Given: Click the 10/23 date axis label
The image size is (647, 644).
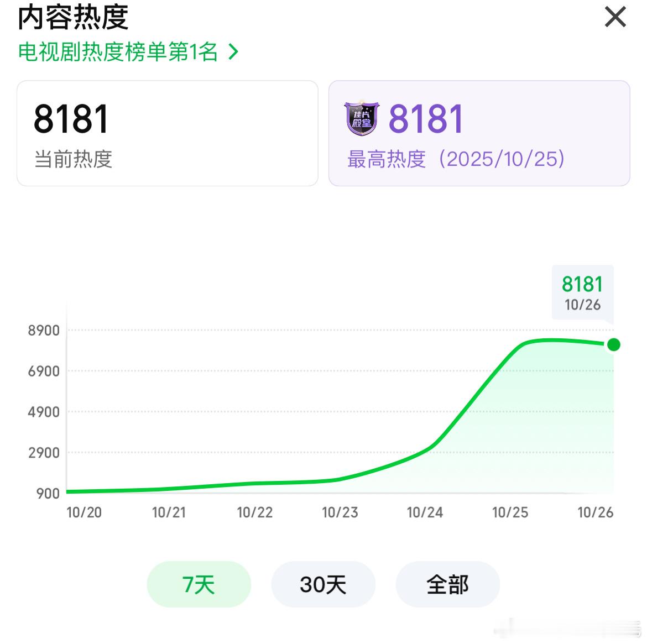Looking at the screenshot, I should pyautogui.click(x=340, y=512).
